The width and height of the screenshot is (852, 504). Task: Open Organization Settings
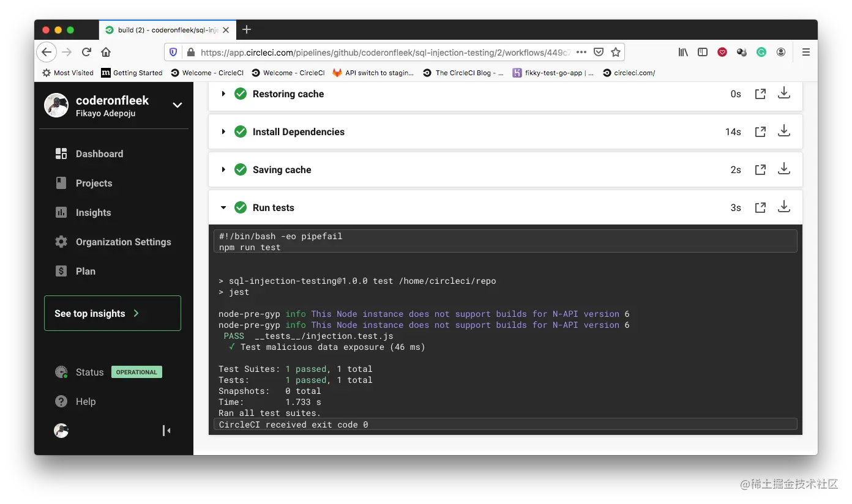123,242
